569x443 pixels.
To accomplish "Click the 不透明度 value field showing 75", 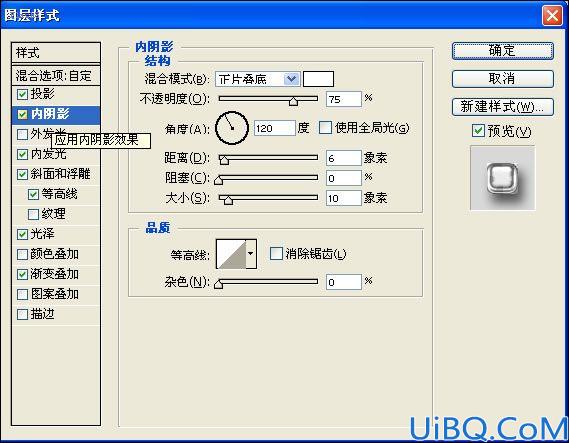I will point(344,99).
